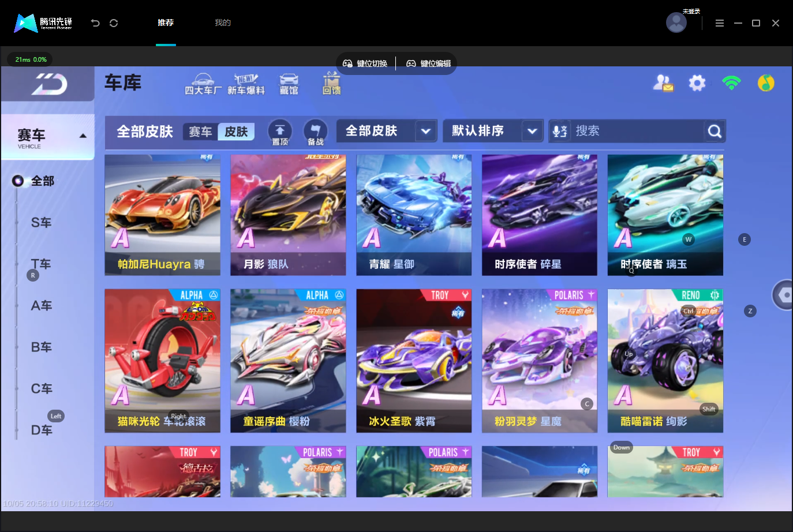This screenshot has height=532, width=793.
Task: Select the 时序使者 碎星 car card
Action: 540,215
